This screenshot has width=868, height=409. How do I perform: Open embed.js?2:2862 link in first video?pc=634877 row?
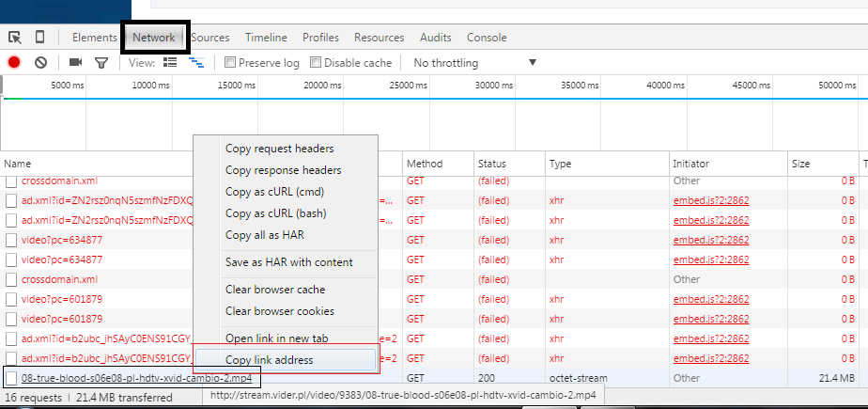(x=711, y=240)
